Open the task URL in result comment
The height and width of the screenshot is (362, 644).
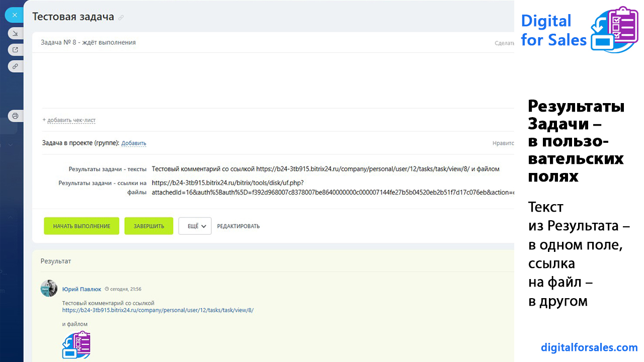(158, 310)
